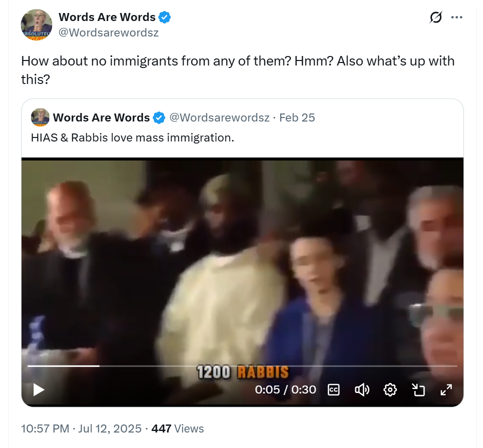Click the main author name Words Are Words
This screenshot has width=483, height=448.
107,17
